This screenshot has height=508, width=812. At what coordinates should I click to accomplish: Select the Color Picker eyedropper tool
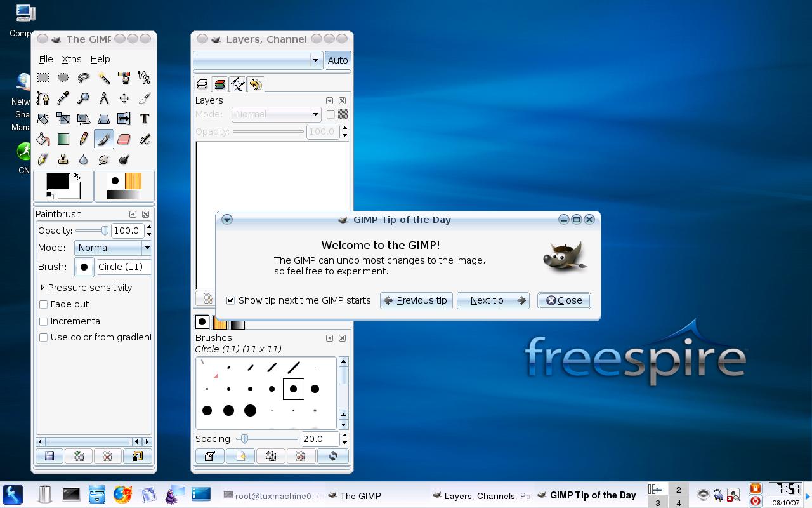(x=63, y=98)
